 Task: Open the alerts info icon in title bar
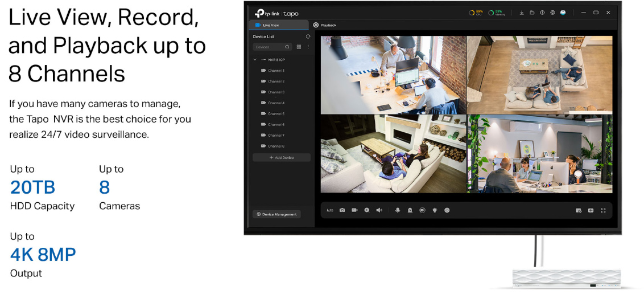(x=542, y=13)
